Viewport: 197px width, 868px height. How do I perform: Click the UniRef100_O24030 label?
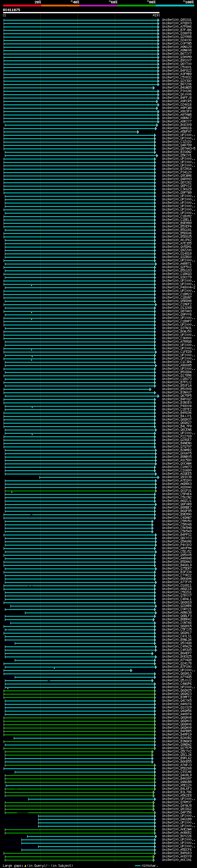coord(176,40)
